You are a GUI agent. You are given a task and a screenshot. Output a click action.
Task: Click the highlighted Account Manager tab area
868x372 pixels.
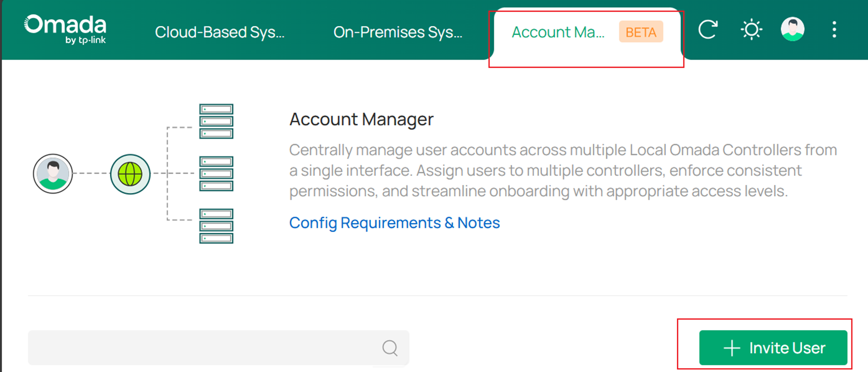(x=586, y=38)
